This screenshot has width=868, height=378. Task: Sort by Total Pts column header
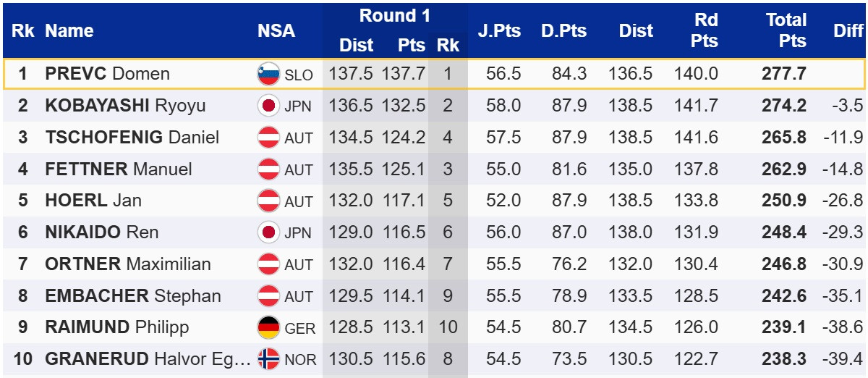coord(786,31)
